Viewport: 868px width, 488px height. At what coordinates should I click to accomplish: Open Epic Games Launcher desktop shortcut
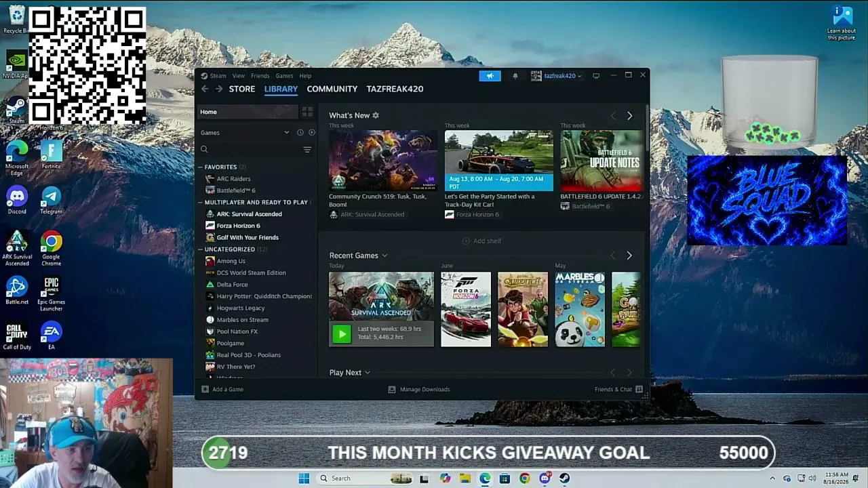coord(52,293)
